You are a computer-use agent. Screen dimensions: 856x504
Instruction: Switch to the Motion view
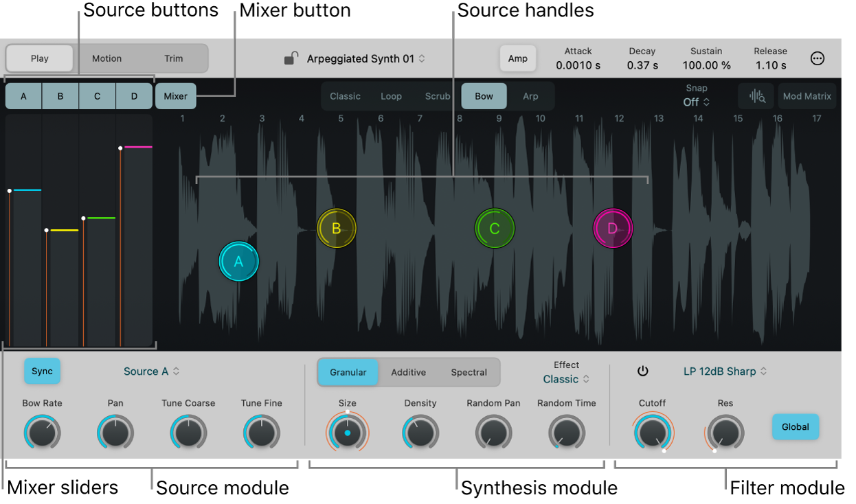pyautogui.click(x=107, y=58)
